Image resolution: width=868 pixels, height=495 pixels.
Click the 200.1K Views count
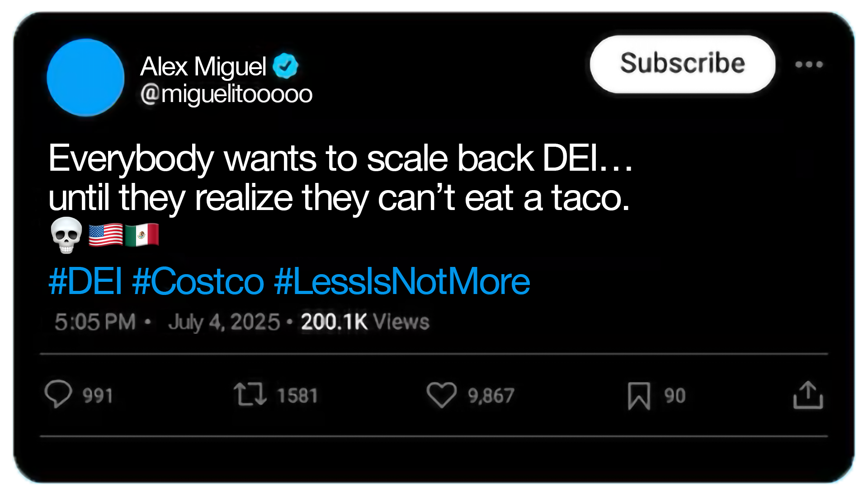365,322
